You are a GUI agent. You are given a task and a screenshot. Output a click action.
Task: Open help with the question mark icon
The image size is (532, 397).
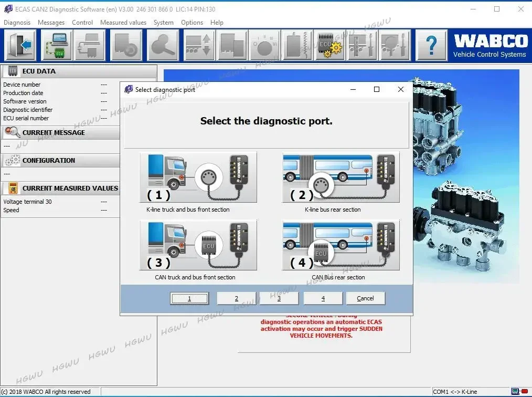click(431, 45)
